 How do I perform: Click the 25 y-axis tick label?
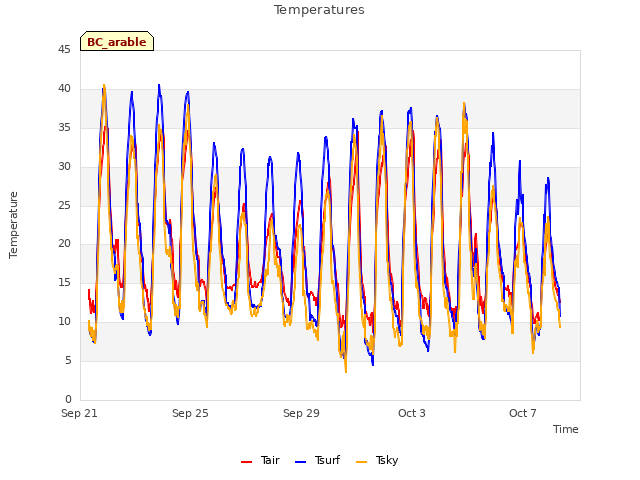64,205
